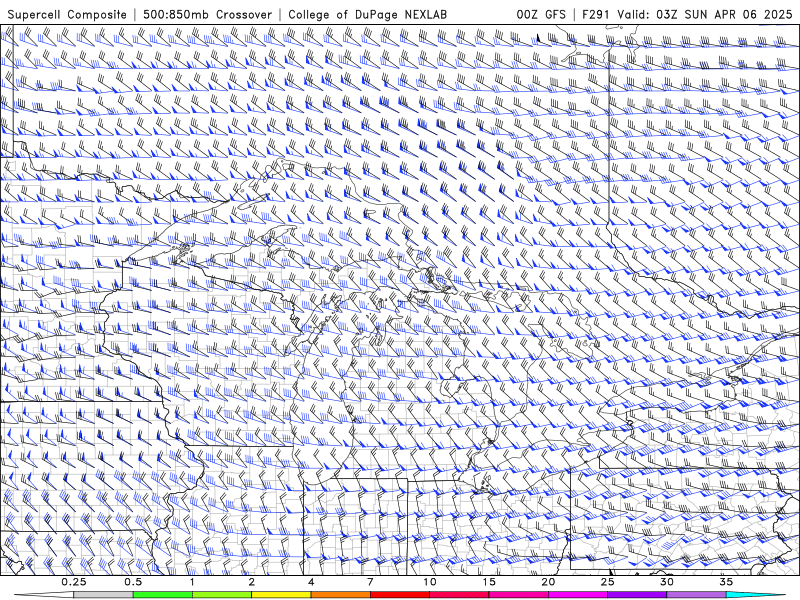Click the 0.25 value on the color scale

click(74, 582)
